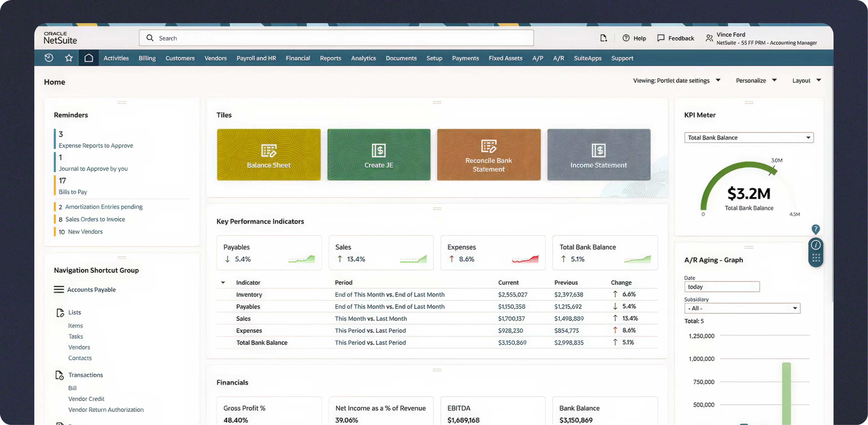This screenshot has height=425, width=868.
Task: Open Vendor Return Authorization link
Action: pyautogui.click(x=106, y=409)
